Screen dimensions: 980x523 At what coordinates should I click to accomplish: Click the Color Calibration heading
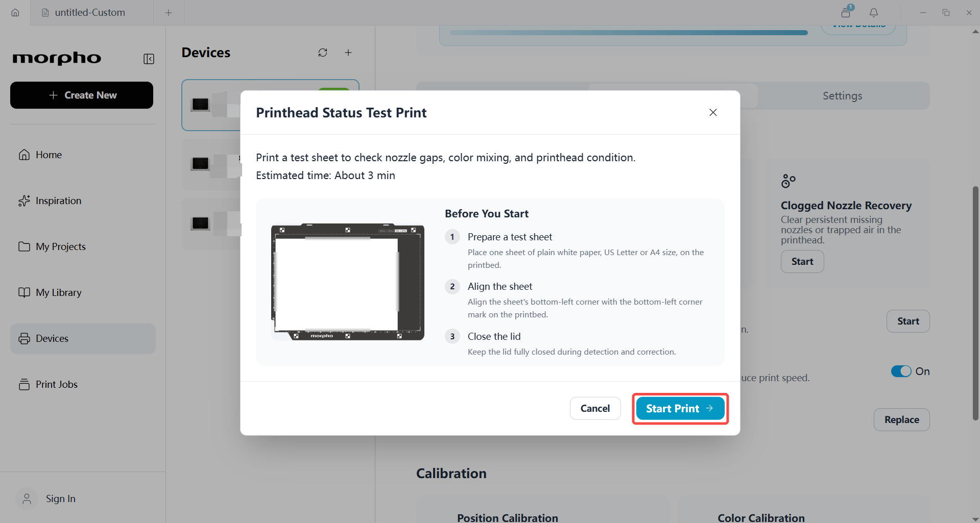pyautogui.click(x=761, y=517)
